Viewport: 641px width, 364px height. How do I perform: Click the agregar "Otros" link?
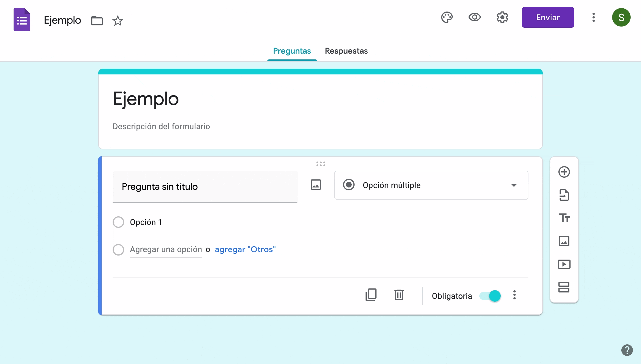tap(245, 249)
